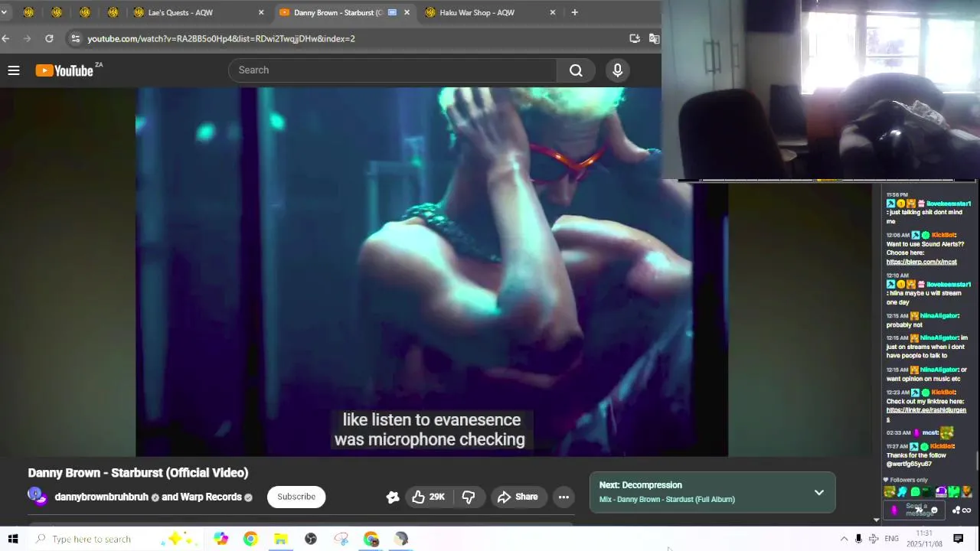The height and width of the screenshot is (551, 980).
Task: Subscribe to dannybrownbruhbruh channel
Action: pyautogui.click(x=296, y=497)
